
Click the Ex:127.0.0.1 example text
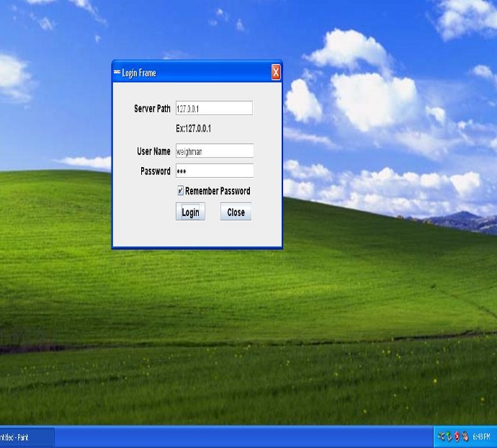coord(194,129)
